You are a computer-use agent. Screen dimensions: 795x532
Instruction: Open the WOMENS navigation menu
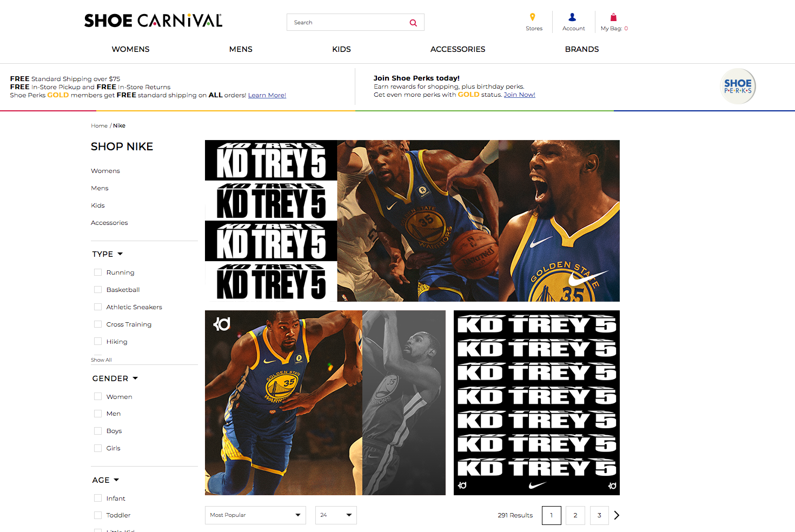[x=130, y=49]
